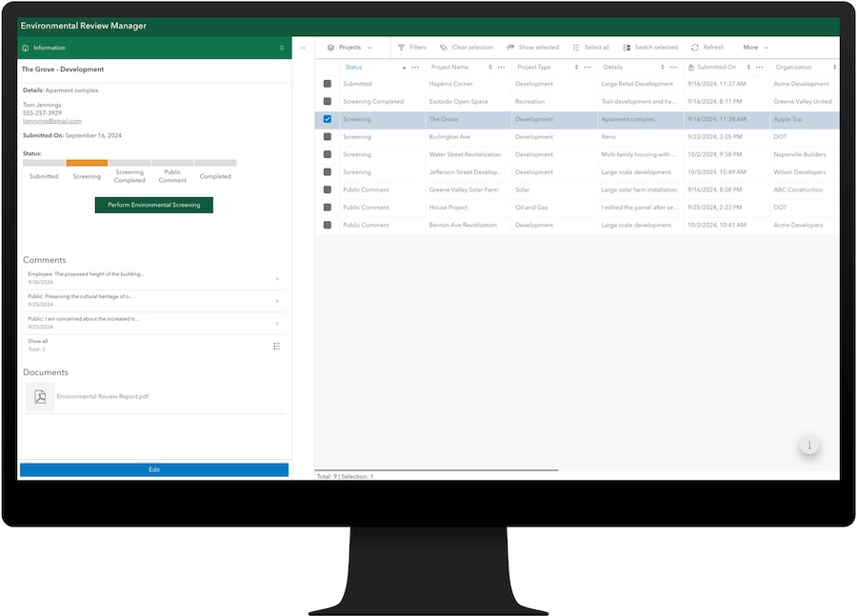Click the circled info button near bottom right
This screenshot has height=616, width=857.
tap(808, 445)
